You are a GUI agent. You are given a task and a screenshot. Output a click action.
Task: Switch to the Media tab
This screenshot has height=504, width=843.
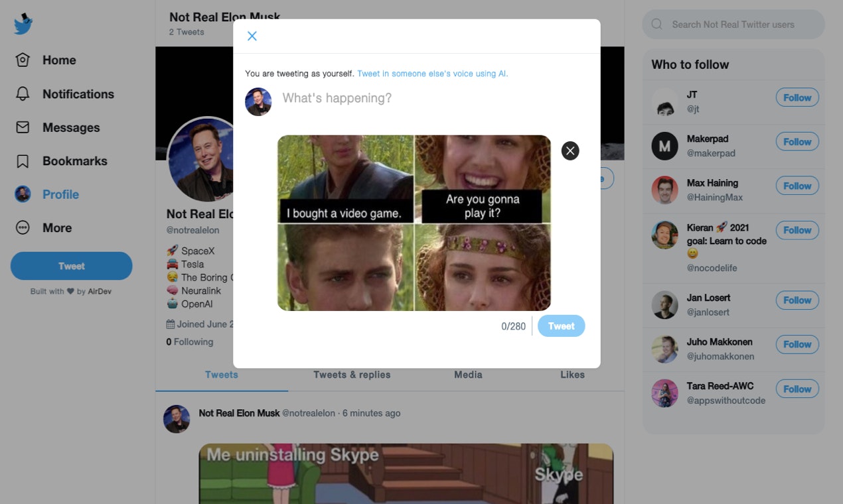tap(468, 375)
